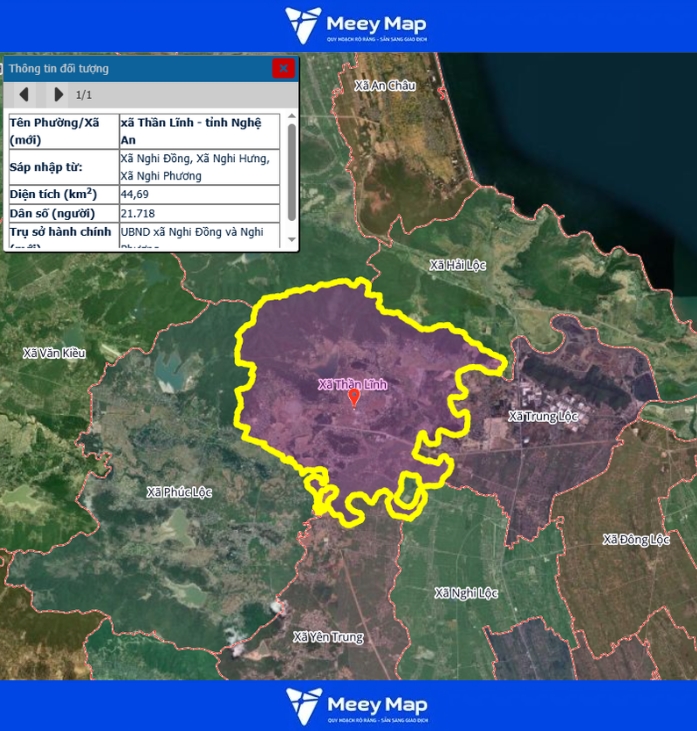Image resolution: width=697 pixels, height=731 pixels.
Task: Go to next object with right arrow
Action: click(x=58, y=95)
